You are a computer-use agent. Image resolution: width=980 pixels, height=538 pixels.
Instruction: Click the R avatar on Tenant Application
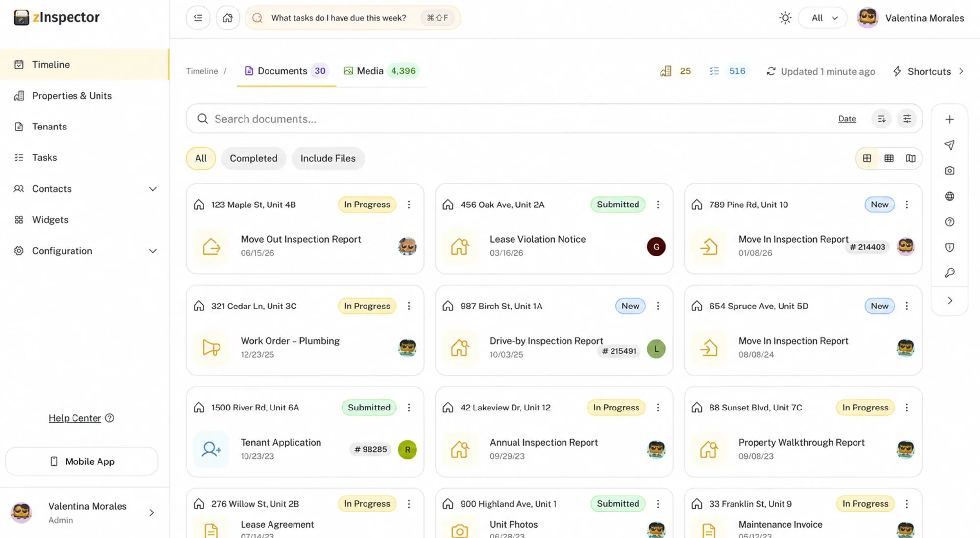[x=407, y=450]
